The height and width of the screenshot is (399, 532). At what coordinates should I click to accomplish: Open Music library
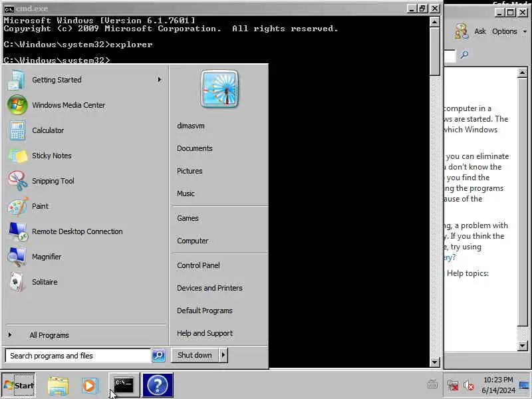coord(186,194)
